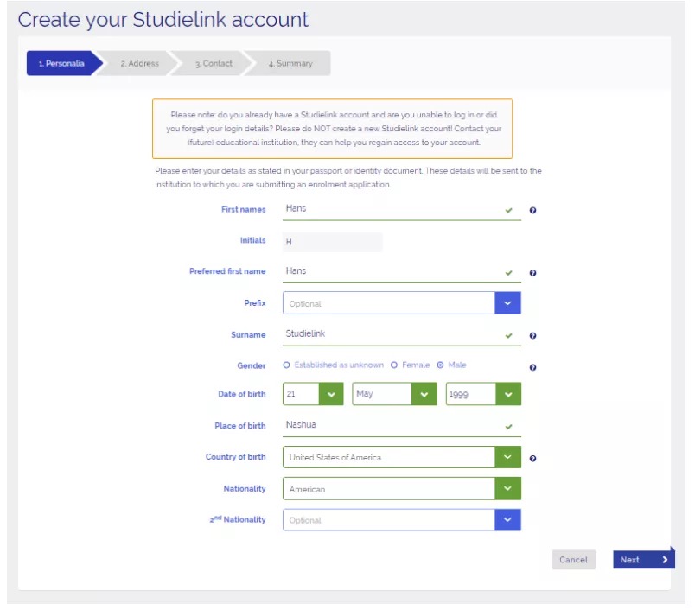The image size is (695, 616).
Task: Select 'Established as unknown' gender option
Action: (286, 365)
